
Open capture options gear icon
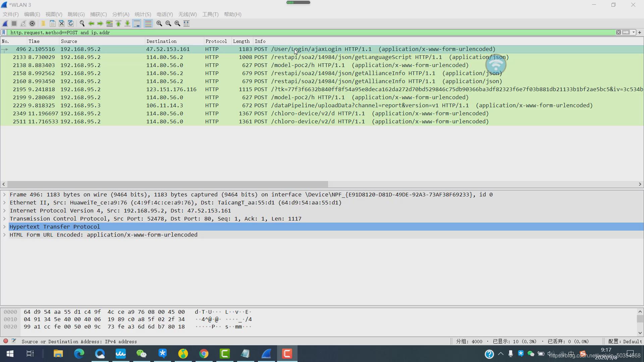click(x=32, y=23)
